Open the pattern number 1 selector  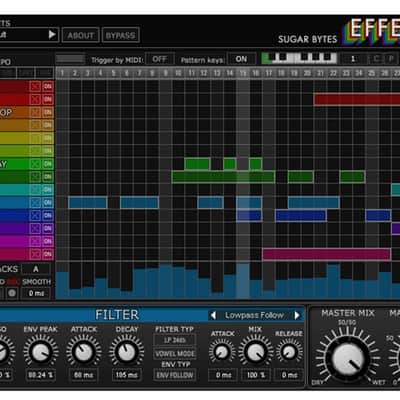tap(353, 59)
